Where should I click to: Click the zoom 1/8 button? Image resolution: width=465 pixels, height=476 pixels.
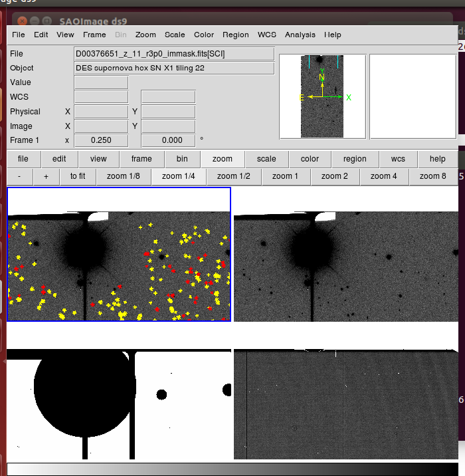(x=124, y=176)
